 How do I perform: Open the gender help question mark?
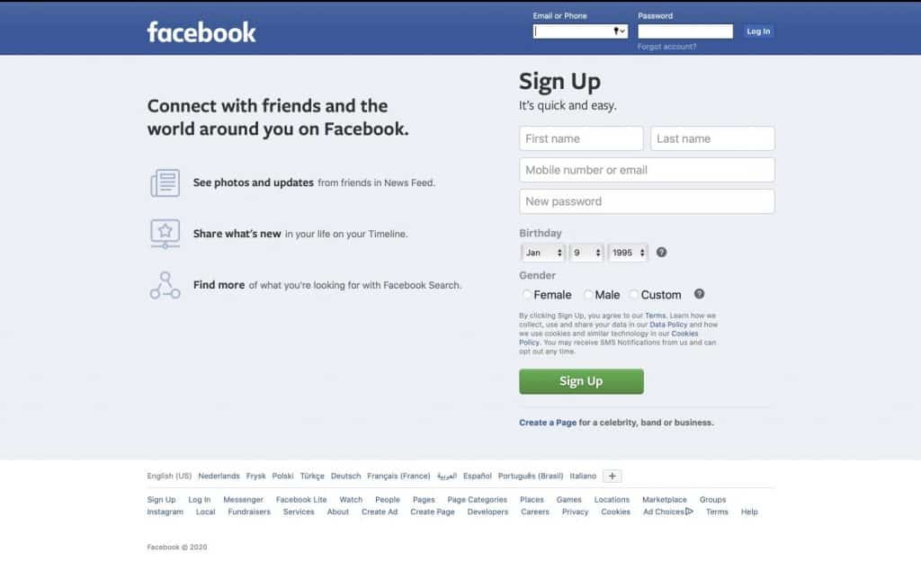click(x=699, y=294)
